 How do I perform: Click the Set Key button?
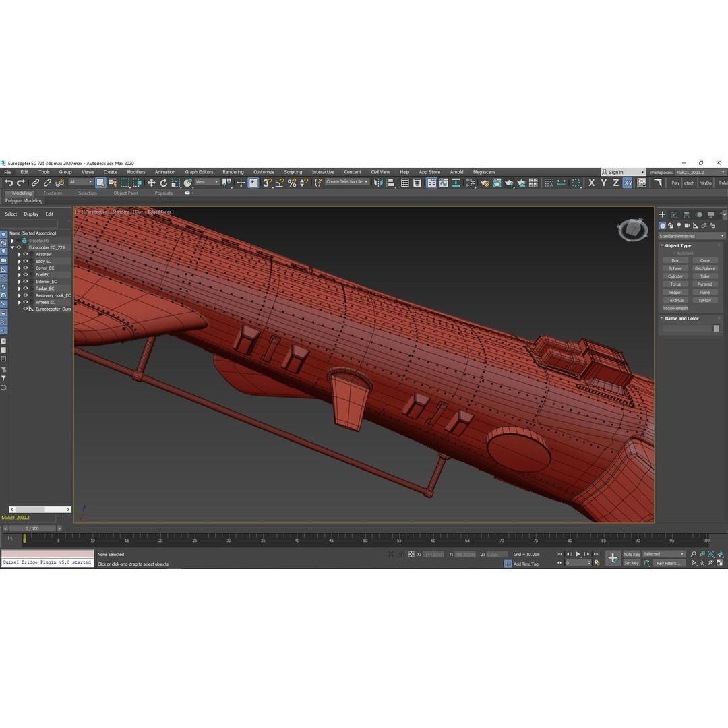click(632, 563)
